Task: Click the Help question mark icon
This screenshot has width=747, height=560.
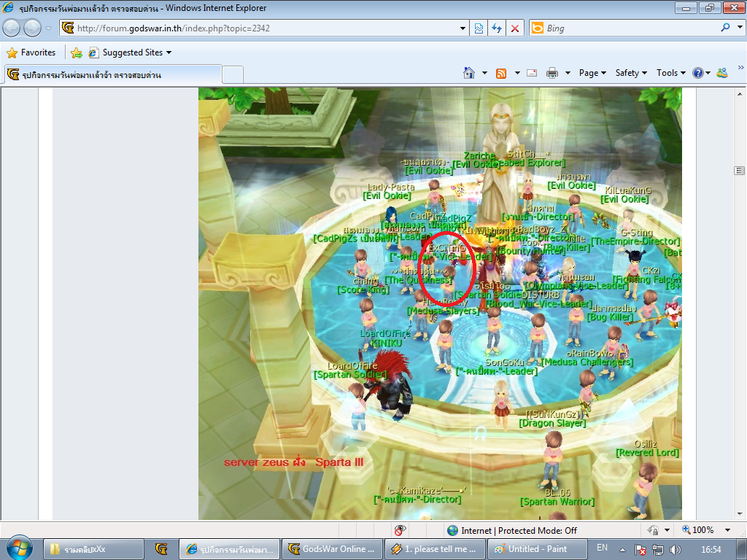Action: click(698, 73)
